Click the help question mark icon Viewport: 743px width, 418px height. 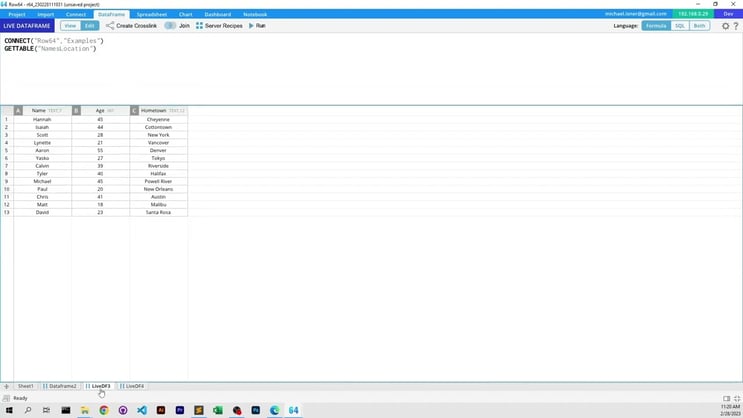click(736, 26)
